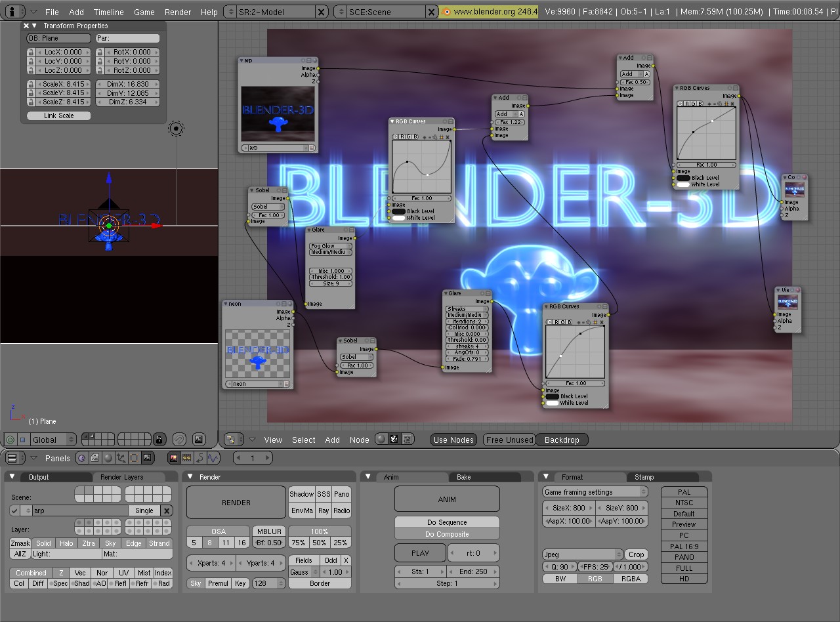Select the Editing context square icon in Panels header
Image resolution: width=840 pixels, height=622 pixels.
[x=135, y=458]
